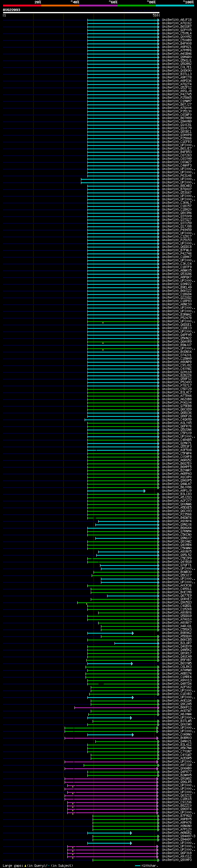Open the UniRef100_P63146 entry
The height and width of the screenshot is (868, 197).
[x=177, y=176]
